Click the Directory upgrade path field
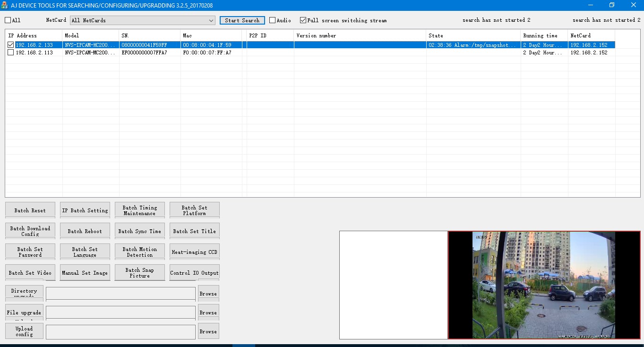 120,294
